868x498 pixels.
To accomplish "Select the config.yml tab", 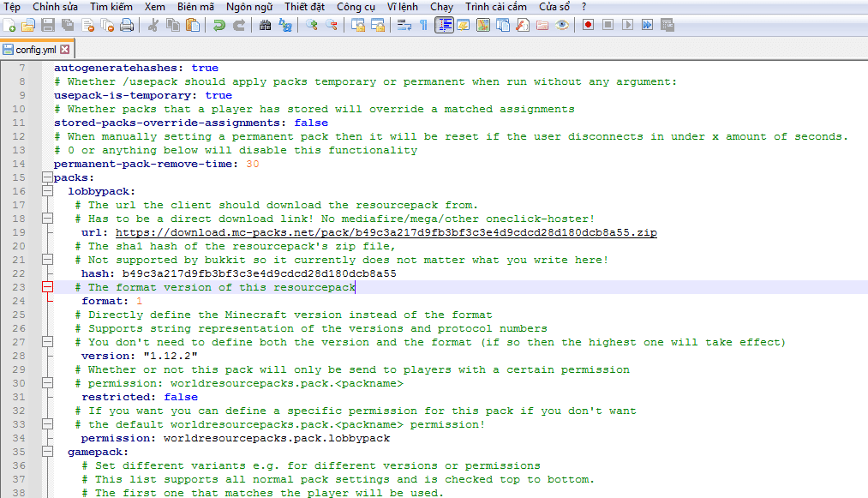I will tap(36, 50).
